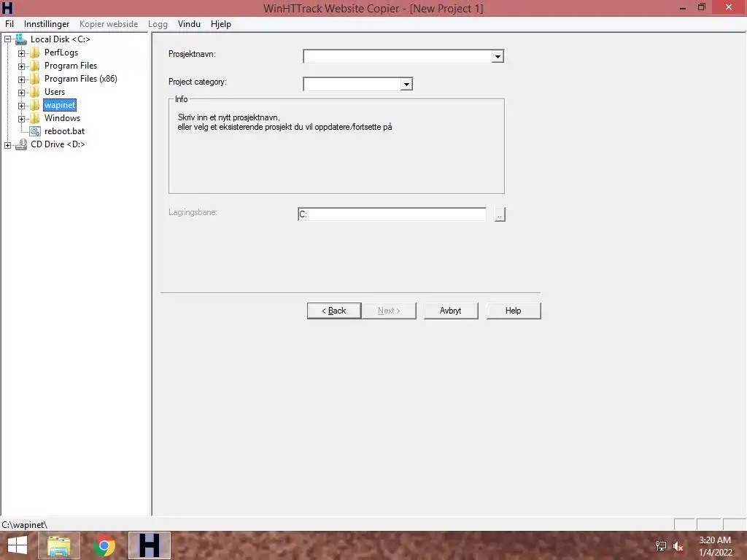Click the Program Files (x86) folder icon
Image resolution: width=747 pixels, height=560 pixels.
coord(35,79)
